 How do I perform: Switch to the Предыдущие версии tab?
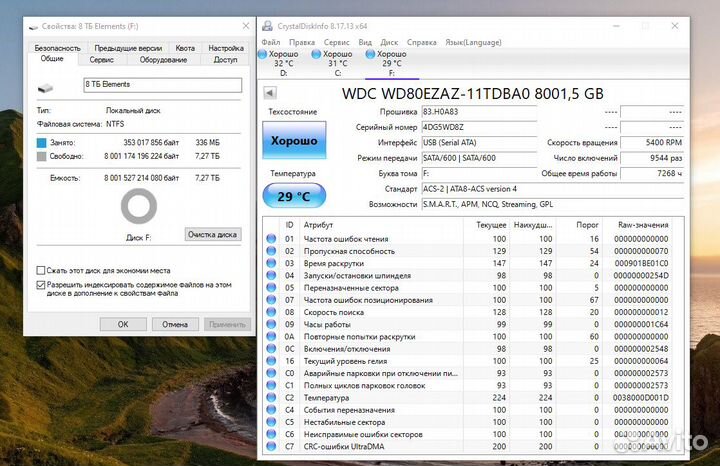coord(128,48)
